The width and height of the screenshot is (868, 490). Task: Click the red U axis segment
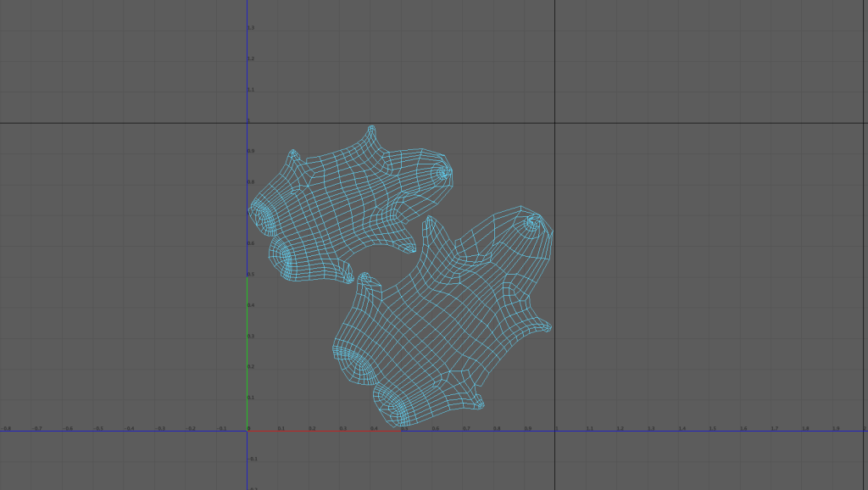point(324,432)
